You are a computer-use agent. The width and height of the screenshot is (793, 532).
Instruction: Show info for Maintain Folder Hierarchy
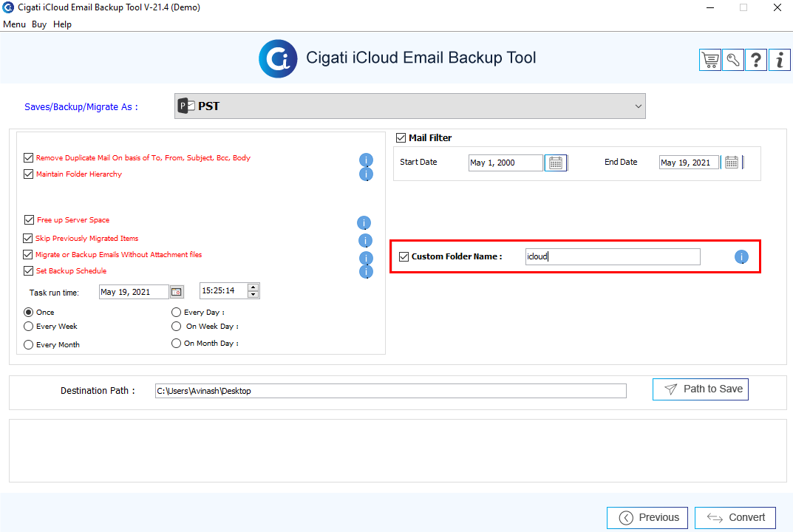coord(366,174)
